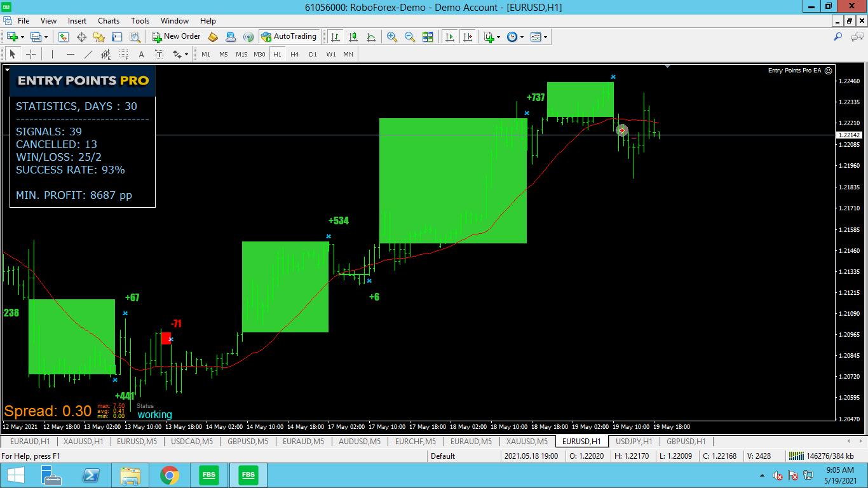The image size is (868, 488).
Task: Switch to the XAUUSD,H1 chart tab
Action: [x=83, y=441]
